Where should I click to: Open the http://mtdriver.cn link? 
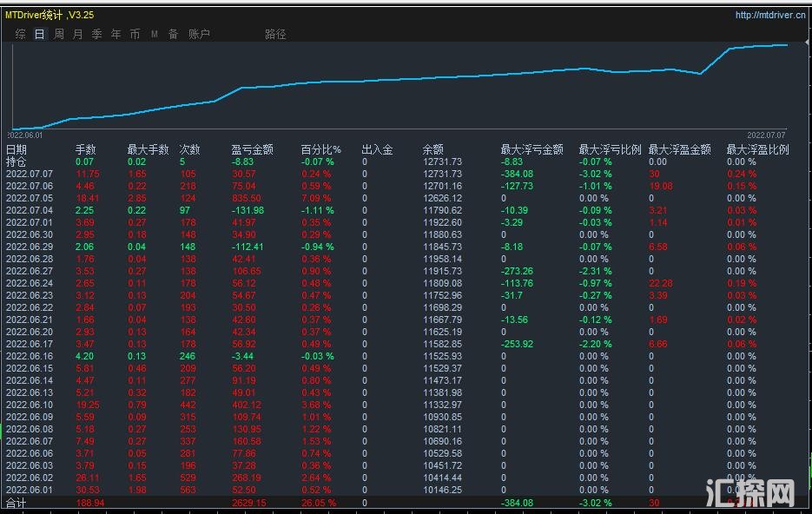point(771,15)
